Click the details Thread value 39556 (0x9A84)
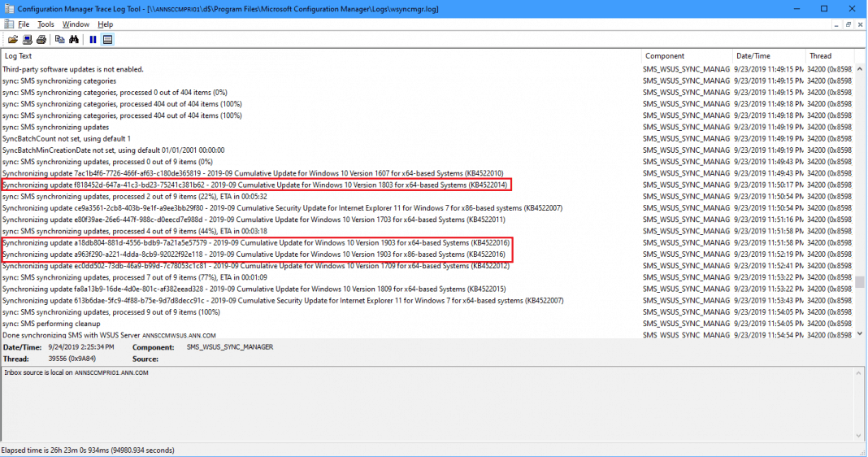 coord(72,359)
